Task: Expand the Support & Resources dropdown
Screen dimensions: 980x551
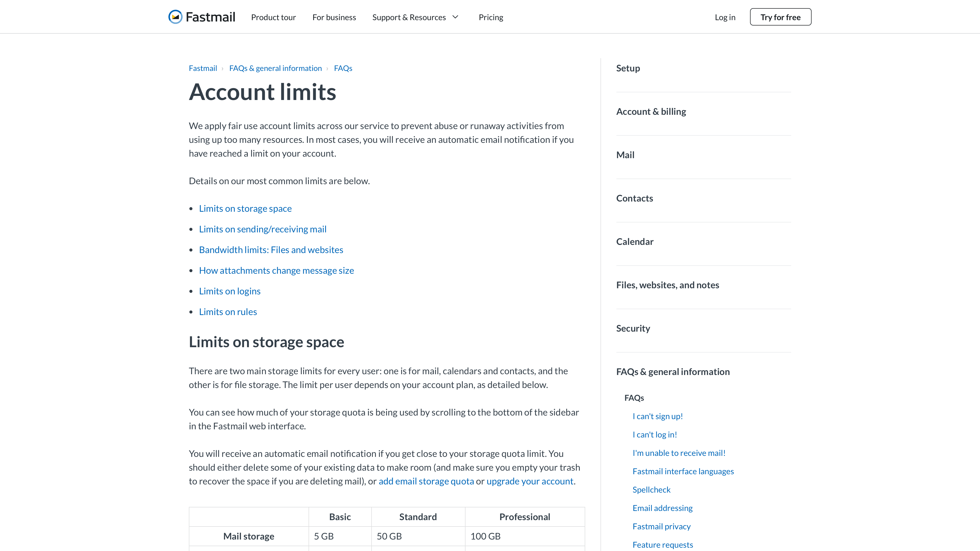Action: click(x=415, y=17)
